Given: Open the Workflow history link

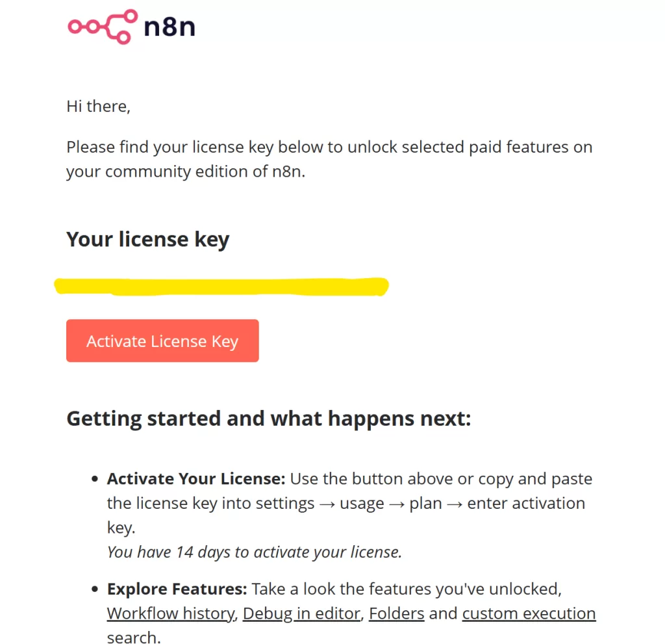Looking at the screenshot, I should pos(170,613).
